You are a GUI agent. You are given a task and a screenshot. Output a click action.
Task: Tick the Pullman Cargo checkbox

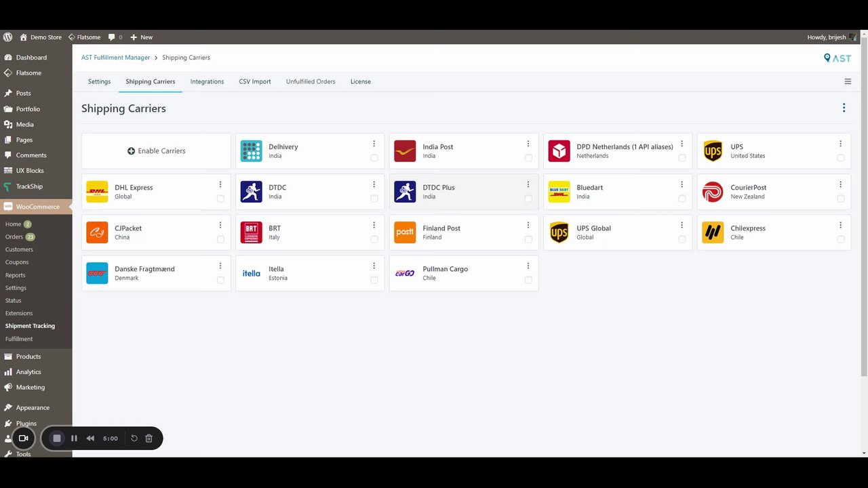(x=528, y=280)
